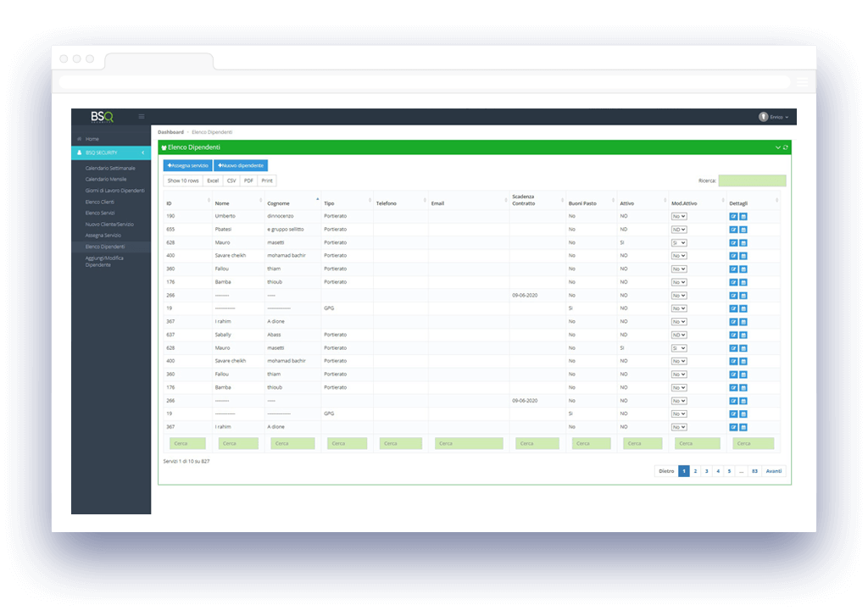868x616 pixels.
Task: Click the refresh icon in Elenco Dipendenti header
Action: click(x=786, y=147)
